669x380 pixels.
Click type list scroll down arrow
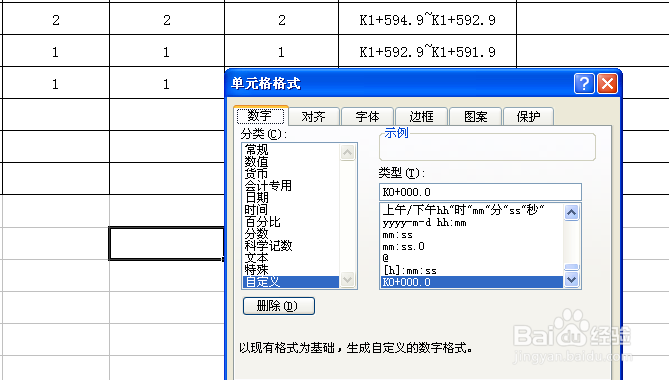(571, 280)
